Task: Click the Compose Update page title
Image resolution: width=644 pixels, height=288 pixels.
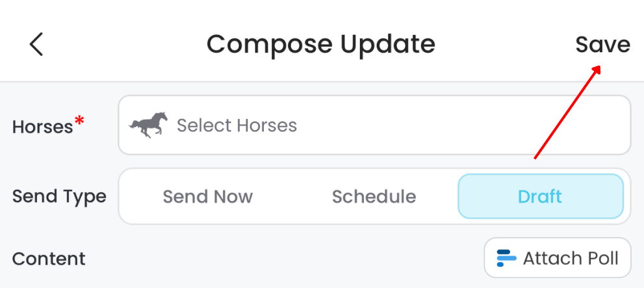Action: 320,44
